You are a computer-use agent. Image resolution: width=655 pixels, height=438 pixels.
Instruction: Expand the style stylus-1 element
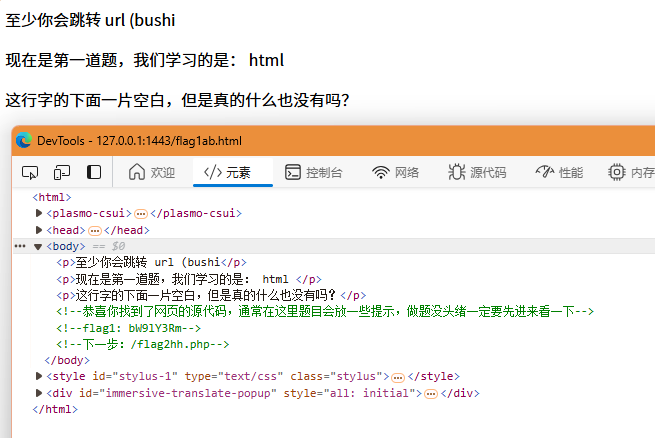pyautogui.click(x=39, y=377)
